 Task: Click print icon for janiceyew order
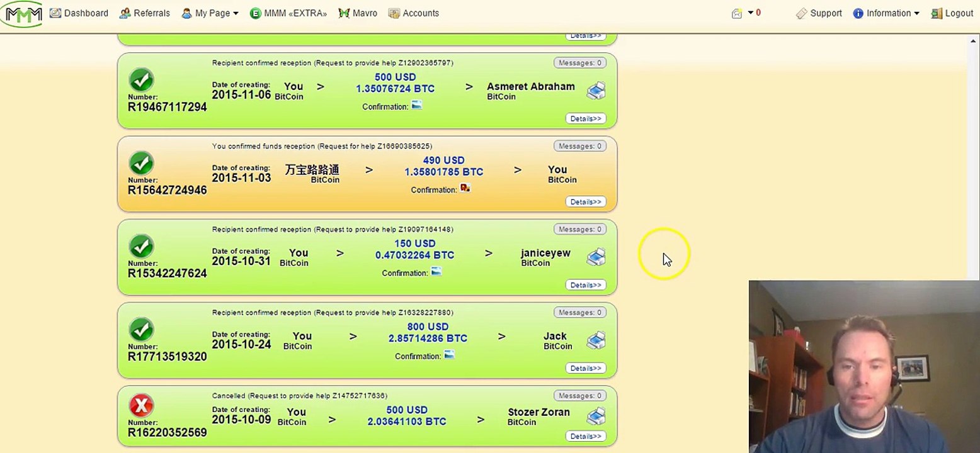pyautogui.click(x=596, y=257)
